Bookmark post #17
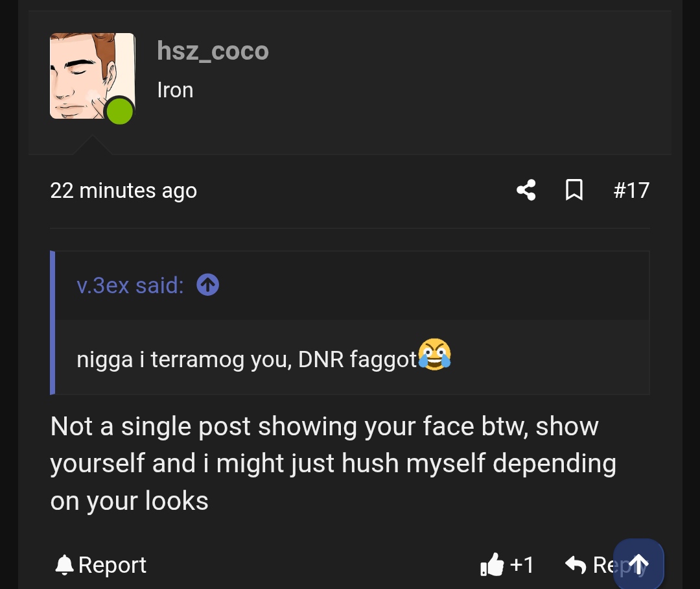The height and width of the screenshot is (589, 700). (x=574, y=190)
